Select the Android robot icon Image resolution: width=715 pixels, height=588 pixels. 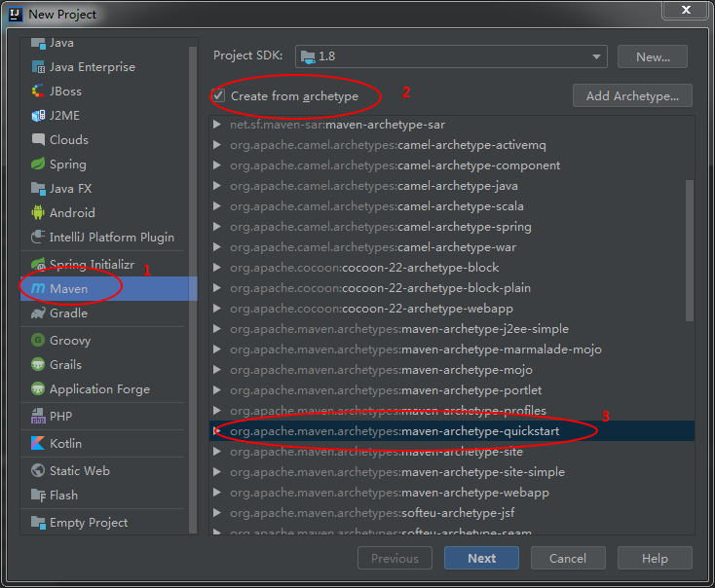[x=38, y=212]
